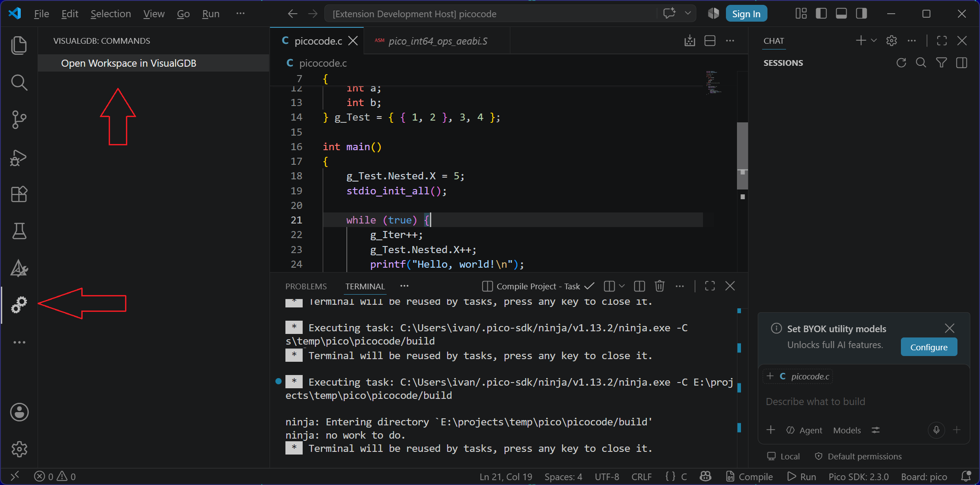Viewport: 980px width, 485px height.
Task: Click the Sign In button
Action: [746, 14]
